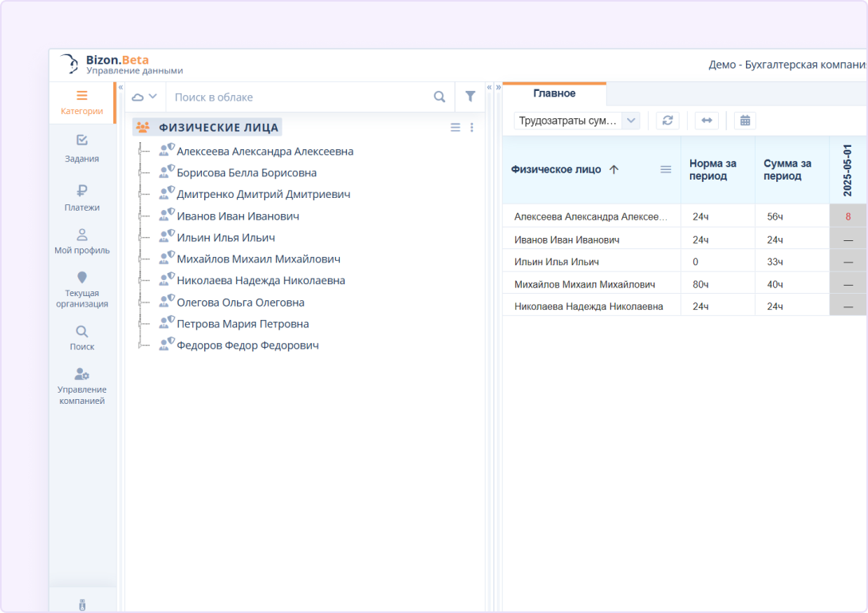The image size is (868, 613).
Task: Open the Физическое лицо column menu
Action: pyautogui.click(x=665, y=169)
